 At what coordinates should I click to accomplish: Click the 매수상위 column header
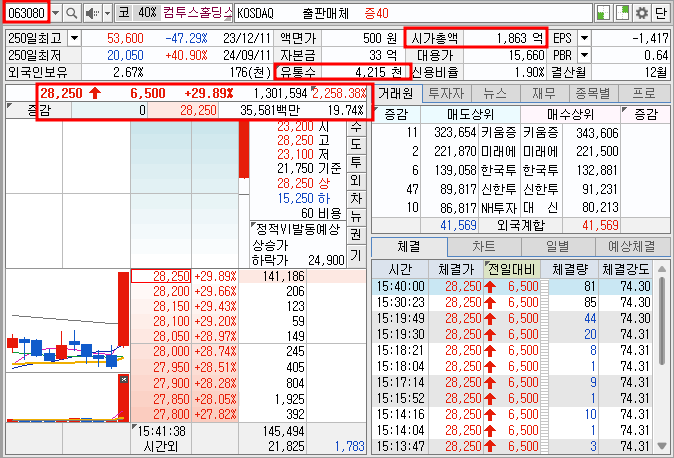(570, 114)
